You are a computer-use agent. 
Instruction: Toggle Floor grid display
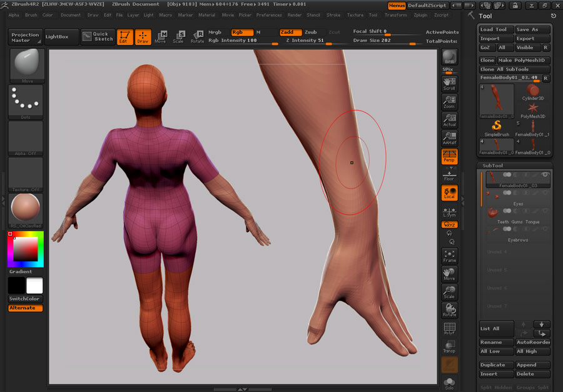449,176
